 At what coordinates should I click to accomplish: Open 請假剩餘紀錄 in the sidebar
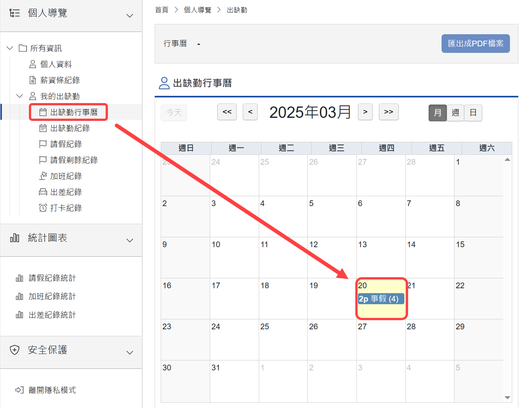[x=74, y=160]
